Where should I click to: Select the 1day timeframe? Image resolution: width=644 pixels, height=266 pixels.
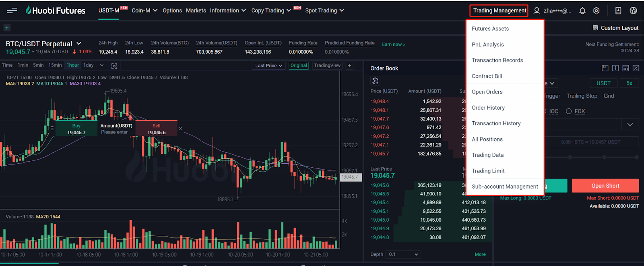click(x=89, y=65)
